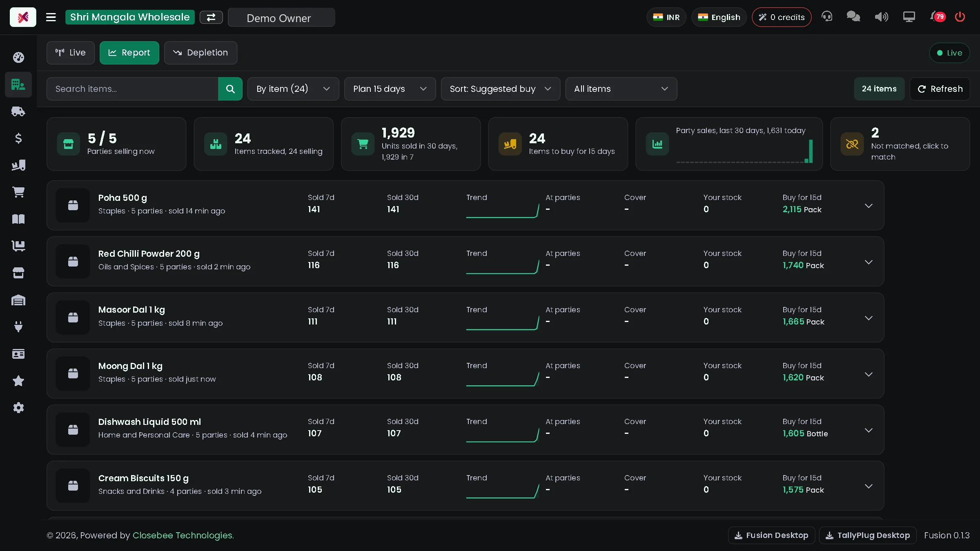
Task: Open the All items filter dropdown
Action: coord(621,89)
